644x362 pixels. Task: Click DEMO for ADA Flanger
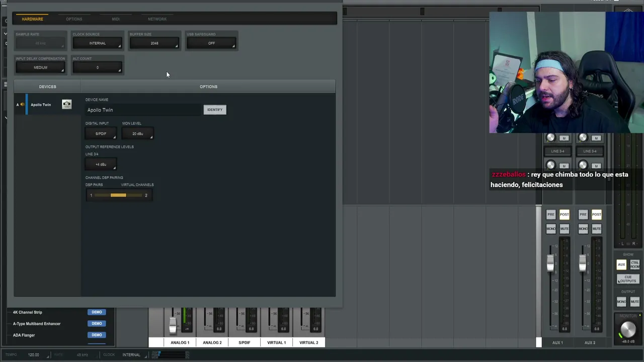click(97, 335)
